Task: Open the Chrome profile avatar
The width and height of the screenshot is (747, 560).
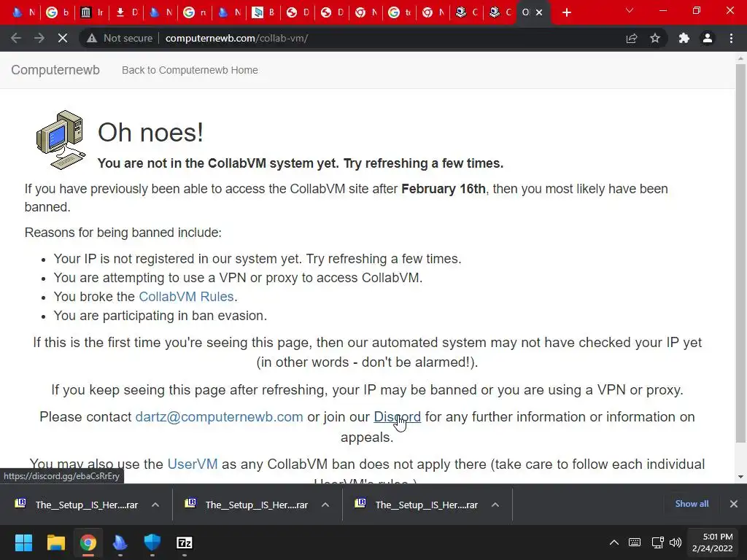Action: [x=708, y=38]
